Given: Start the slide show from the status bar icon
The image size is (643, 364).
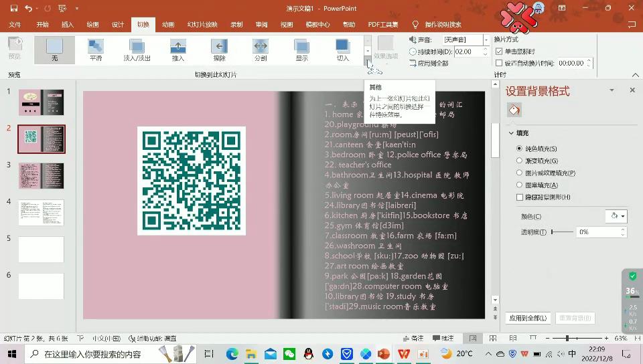Looking at the screenshot, I should click(533, 338).
